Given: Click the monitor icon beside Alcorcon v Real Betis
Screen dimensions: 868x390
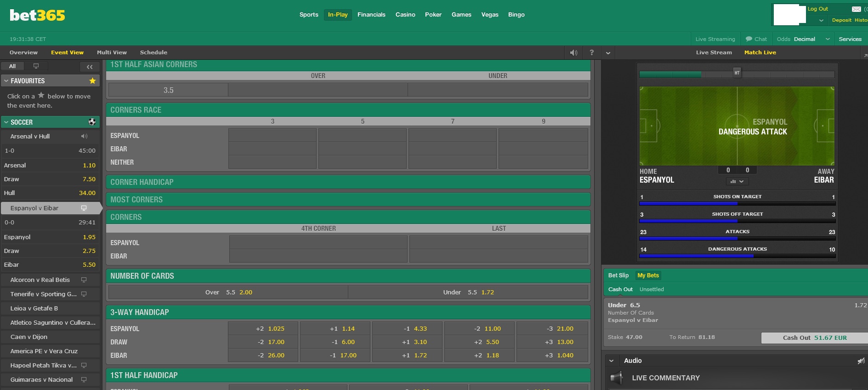Looking at the screenshot, I should coord(84,280).
